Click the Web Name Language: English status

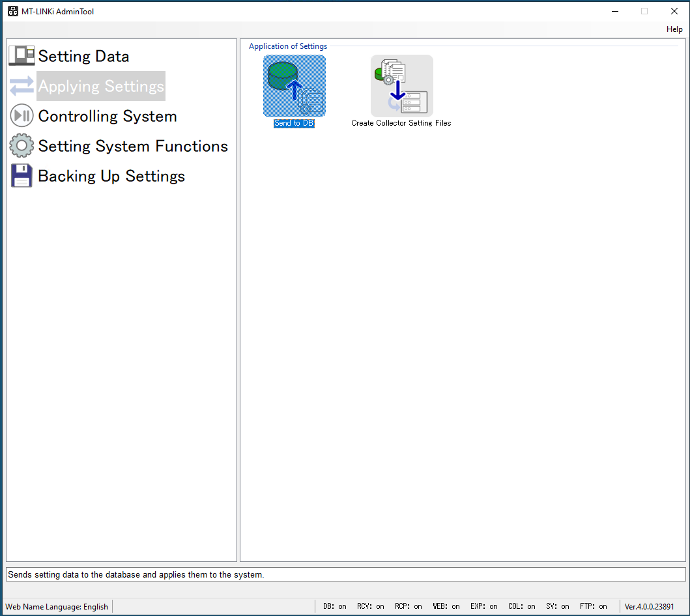click(57, 607)
